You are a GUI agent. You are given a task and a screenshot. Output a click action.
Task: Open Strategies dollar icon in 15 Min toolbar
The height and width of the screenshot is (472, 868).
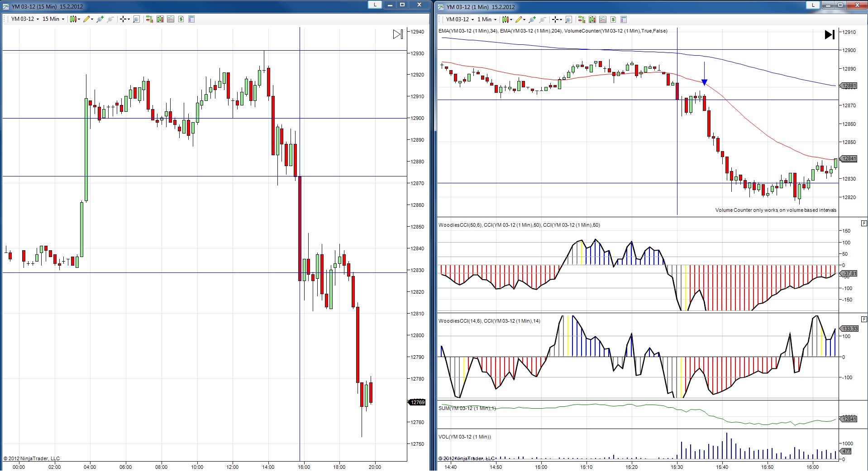181,19
